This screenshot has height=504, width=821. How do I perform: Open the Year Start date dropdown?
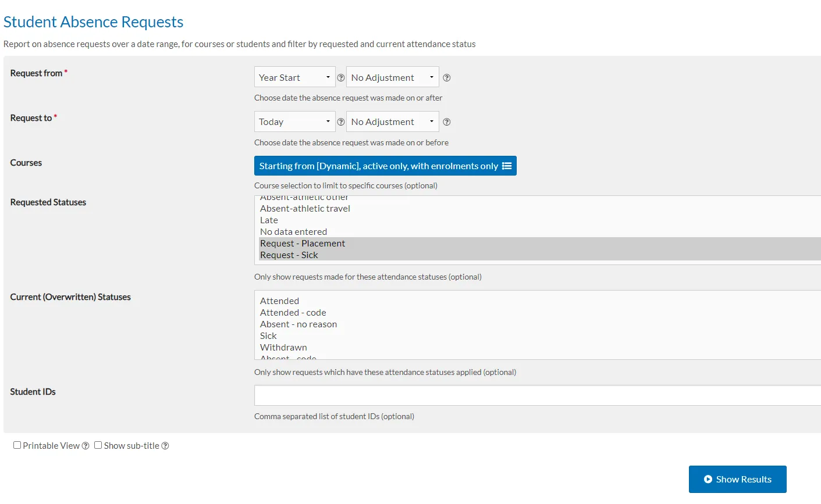(295, 77)
